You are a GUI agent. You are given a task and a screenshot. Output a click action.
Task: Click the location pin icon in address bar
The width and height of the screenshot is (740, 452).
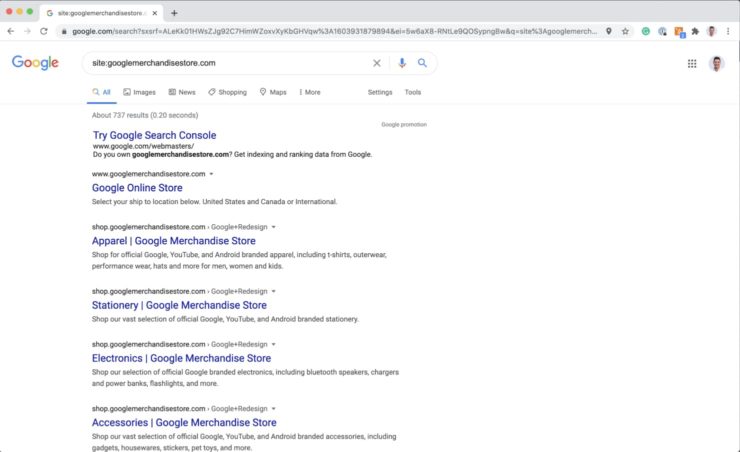click(609, 31)
